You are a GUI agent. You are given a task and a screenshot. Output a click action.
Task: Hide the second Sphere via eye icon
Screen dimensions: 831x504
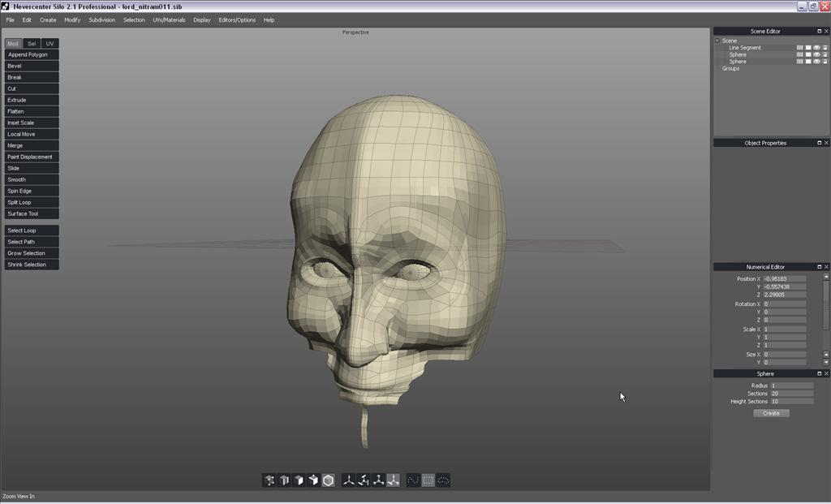coord(816,62)
